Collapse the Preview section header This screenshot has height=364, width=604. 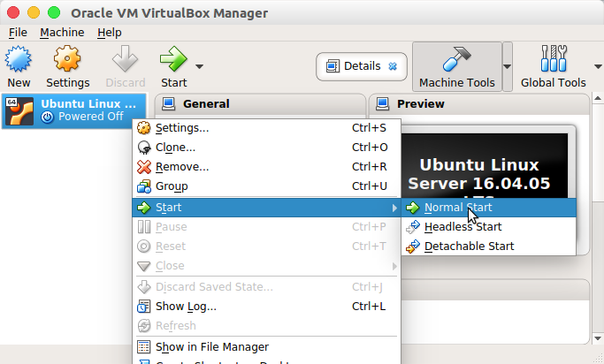pyautogui.click(x=479, y=104)
